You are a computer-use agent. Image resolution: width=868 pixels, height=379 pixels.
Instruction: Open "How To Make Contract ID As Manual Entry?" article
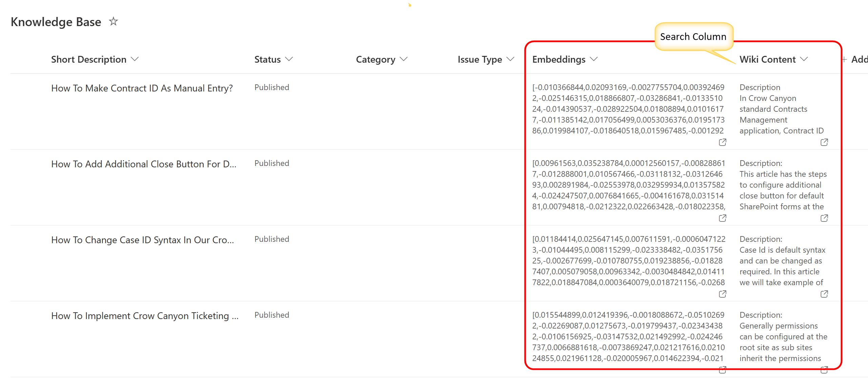click(x=142, y=88)
